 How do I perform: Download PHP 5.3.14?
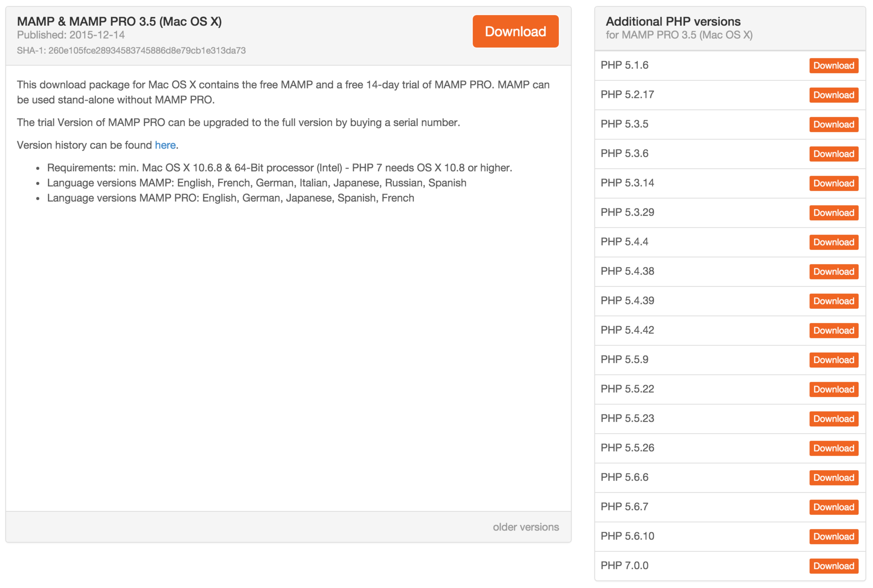(x=834, y=183)
